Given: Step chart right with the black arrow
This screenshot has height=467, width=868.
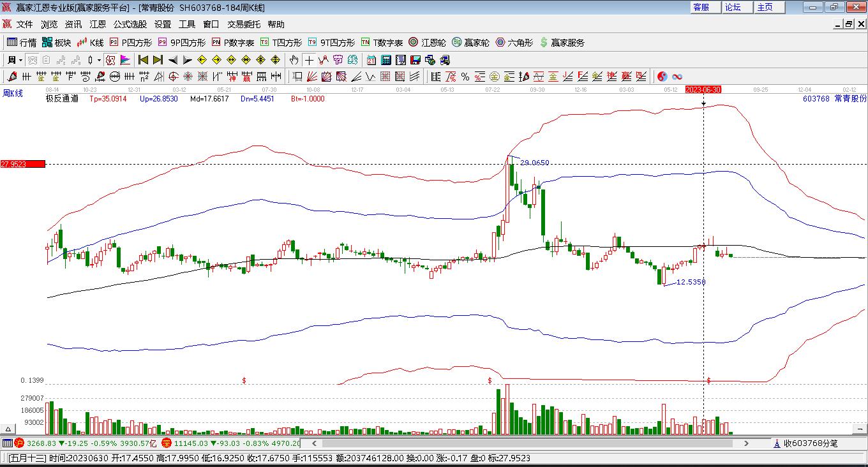Looking at the screenshot, I should (187, 60).
